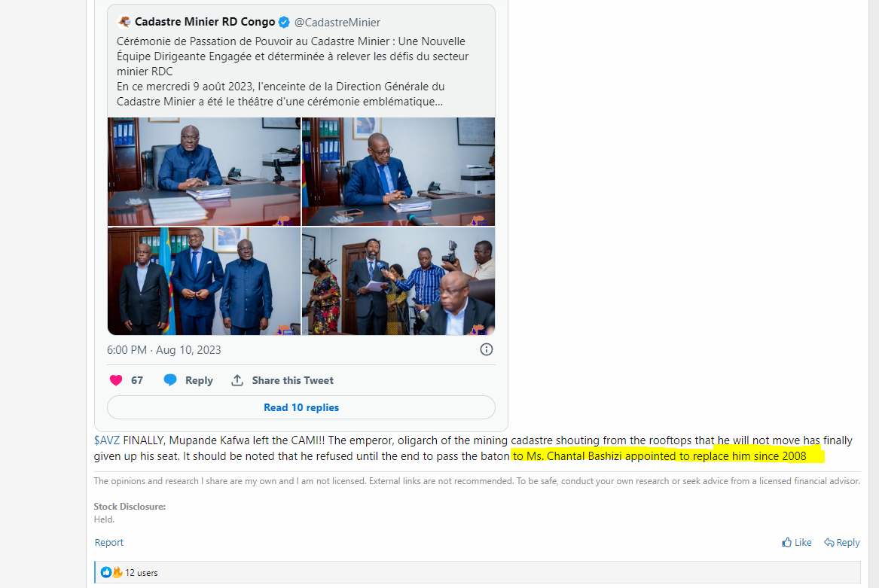Open photo of man with glasses writing
The width and height of the screenshot is (879, 588).
(x=398, y=172)
